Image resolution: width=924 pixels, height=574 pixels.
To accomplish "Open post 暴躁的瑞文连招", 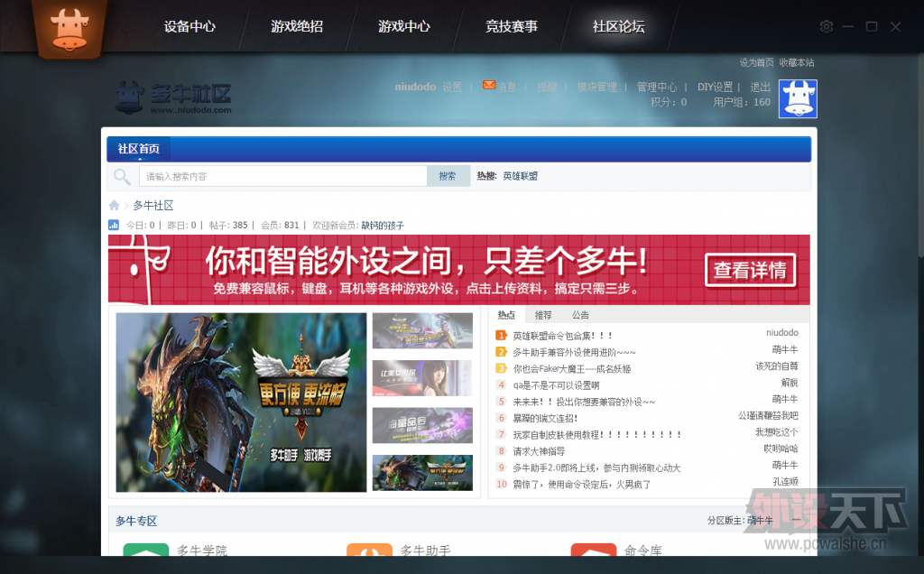I will click(x=545, y=418).
